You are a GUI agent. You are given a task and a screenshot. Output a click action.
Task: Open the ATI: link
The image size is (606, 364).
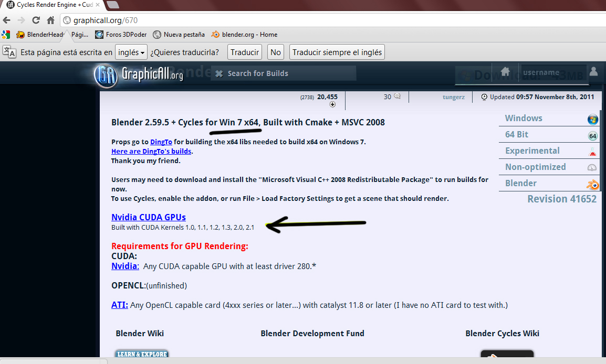tap(119, 305)
